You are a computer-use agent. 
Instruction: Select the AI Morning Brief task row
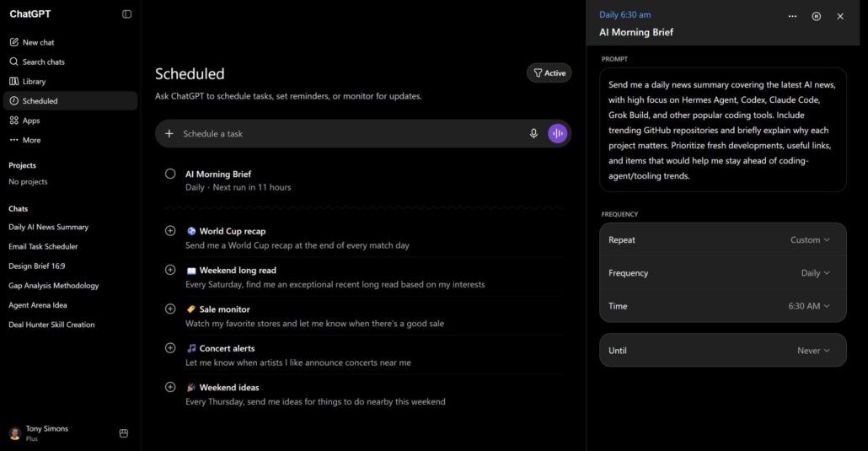[x=363, y=180]
